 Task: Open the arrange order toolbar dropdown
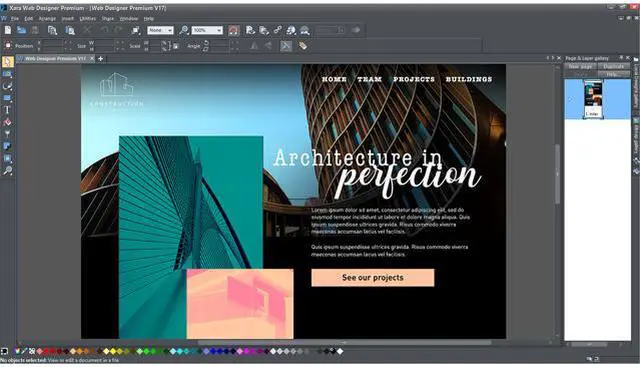click(136, 30)
